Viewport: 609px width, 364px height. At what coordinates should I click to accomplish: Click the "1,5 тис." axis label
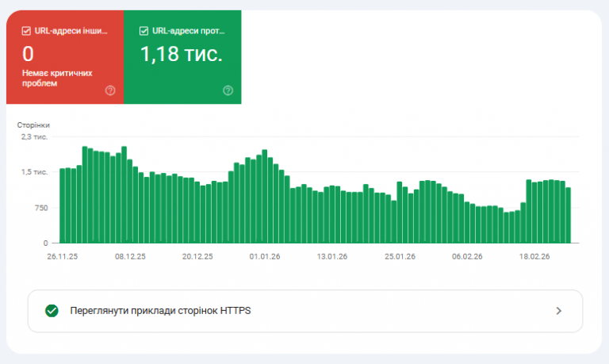[x=34, y=172]
